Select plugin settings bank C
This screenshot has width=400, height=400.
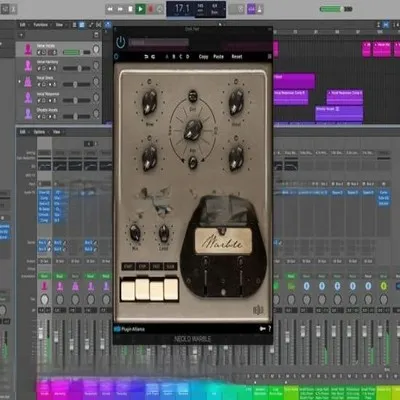tap(181, 57)
